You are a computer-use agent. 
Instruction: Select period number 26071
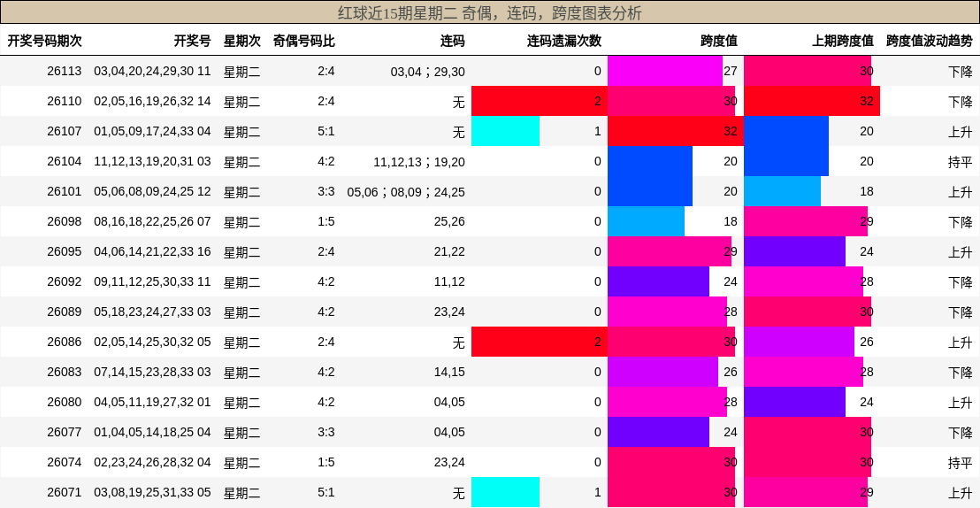(65, 492)
